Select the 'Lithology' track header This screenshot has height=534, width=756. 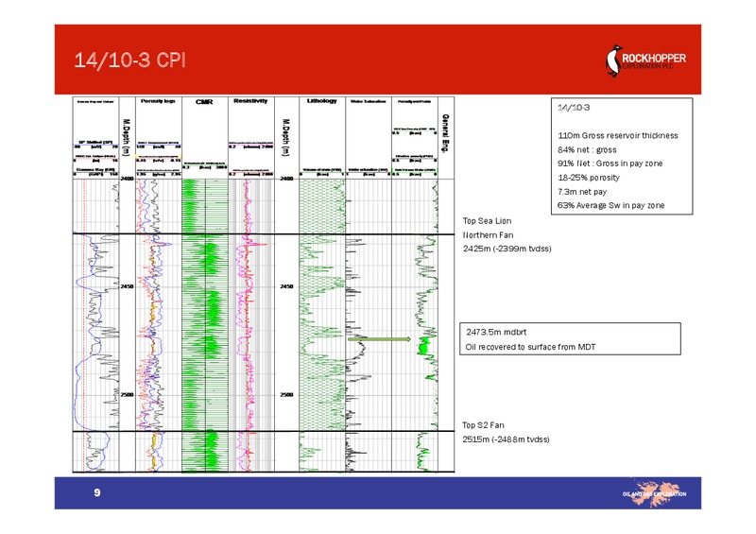tap(322, 101)
